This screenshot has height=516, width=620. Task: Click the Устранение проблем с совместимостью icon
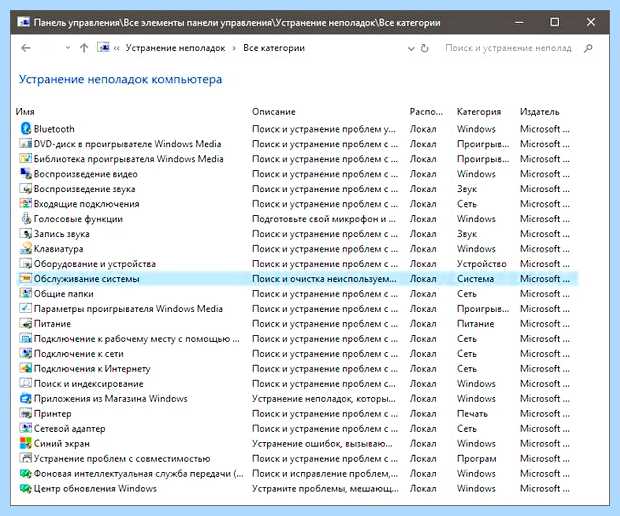coord(26,458)
